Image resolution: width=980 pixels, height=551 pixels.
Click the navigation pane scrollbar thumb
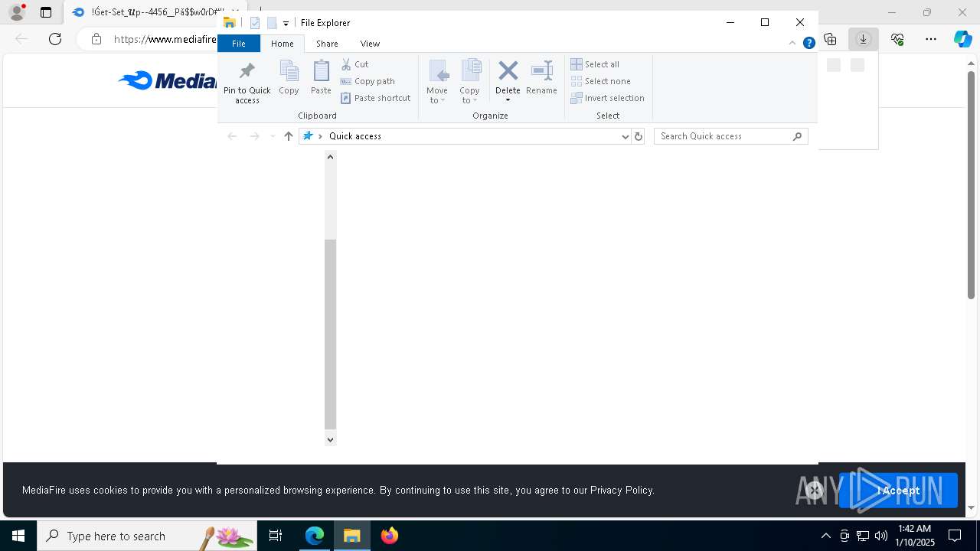click(330, 334)
